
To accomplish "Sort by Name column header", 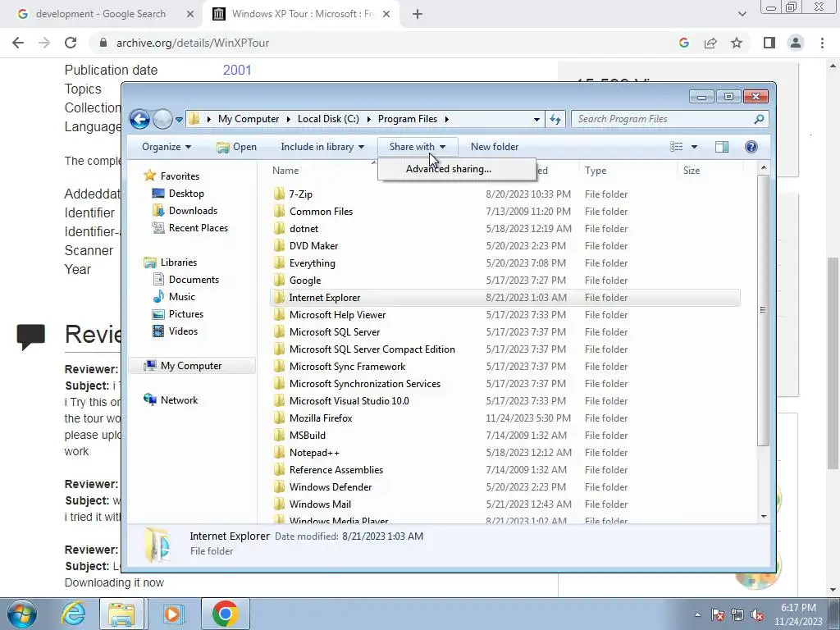I will [285, 171].
